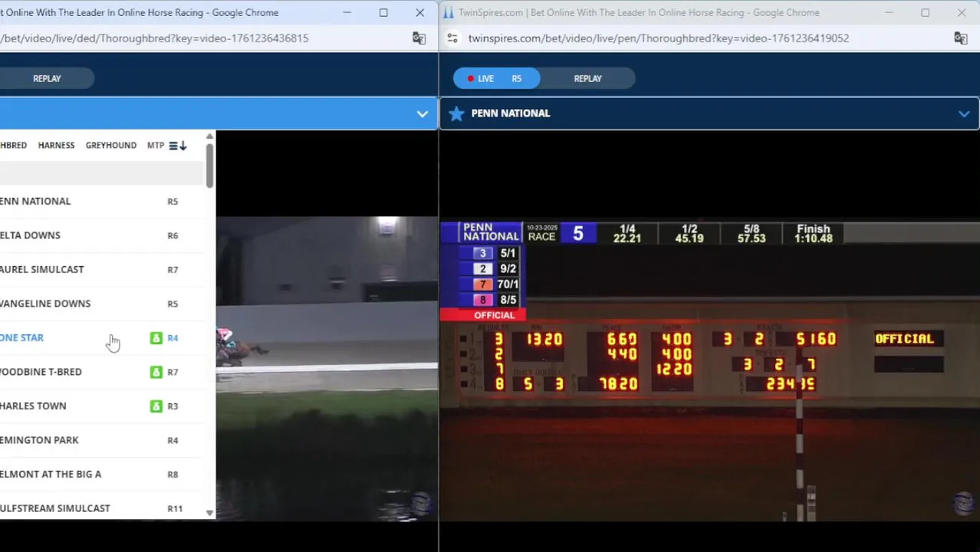This screenshot has height=552, width=980.
Task: Click the translate icon in right window address bar
Action: coord(961,38)
